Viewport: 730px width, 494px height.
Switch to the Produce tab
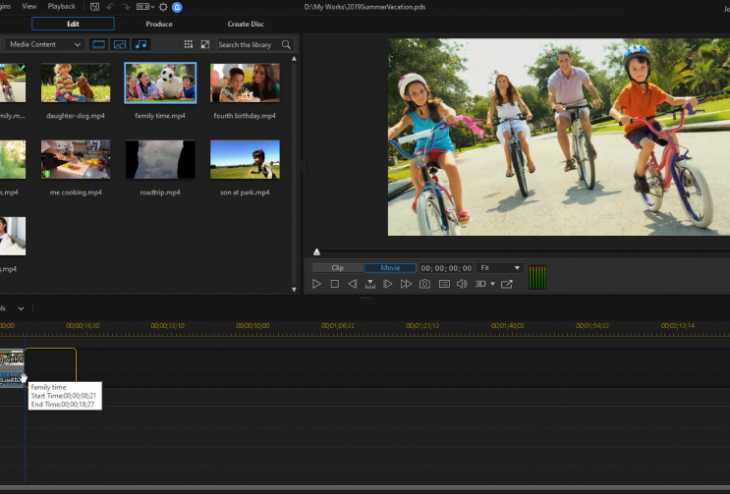(159, 24)
